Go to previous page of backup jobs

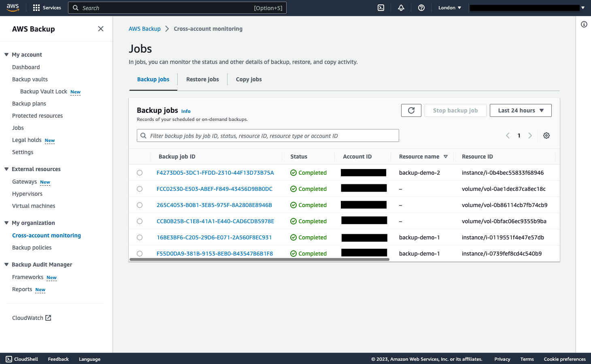tap(508, 135)
